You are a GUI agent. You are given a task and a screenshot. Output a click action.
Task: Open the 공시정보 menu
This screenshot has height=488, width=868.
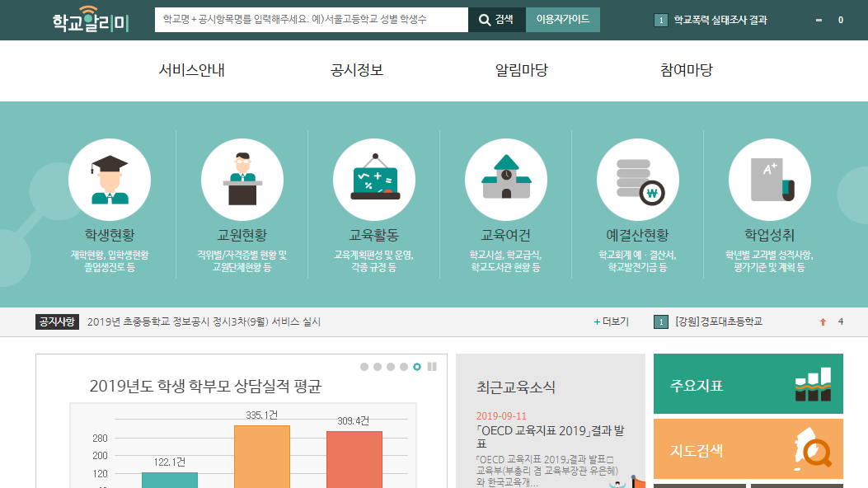pyautogui.click(x=356, y=70)
